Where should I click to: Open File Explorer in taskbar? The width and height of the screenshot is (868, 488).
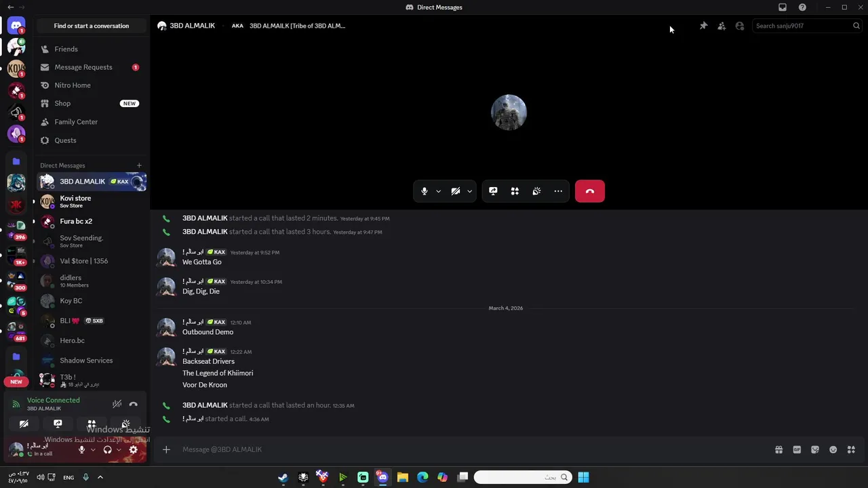coord(402,477)
